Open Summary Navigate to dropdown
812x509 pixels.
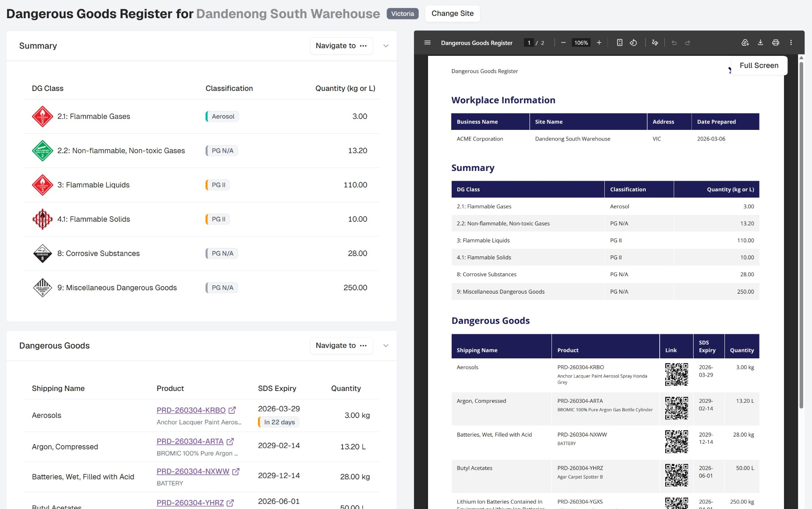tap(341, 46)
